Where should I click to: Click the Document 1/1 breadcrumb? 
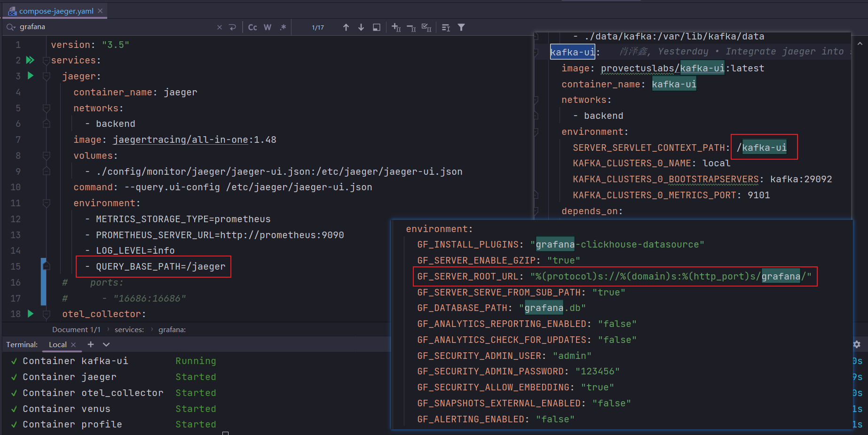tap(76, 329)
